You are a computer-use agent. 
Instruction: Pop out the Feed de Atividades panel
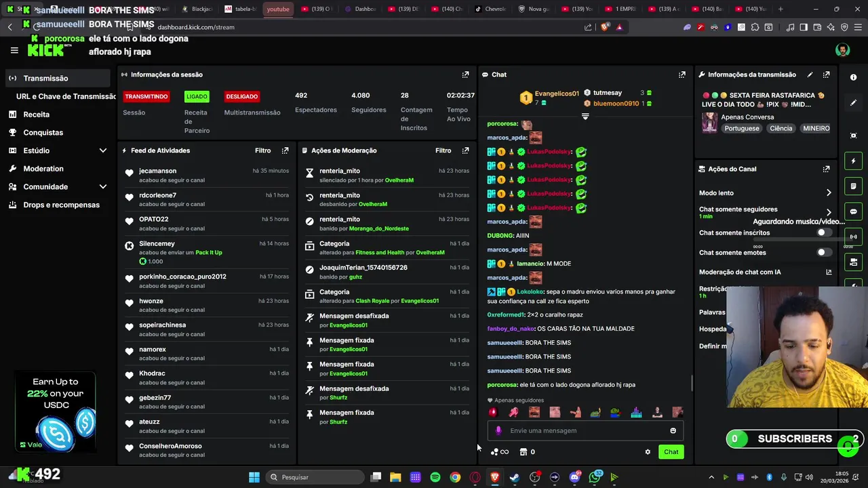(x=285, y=150)
